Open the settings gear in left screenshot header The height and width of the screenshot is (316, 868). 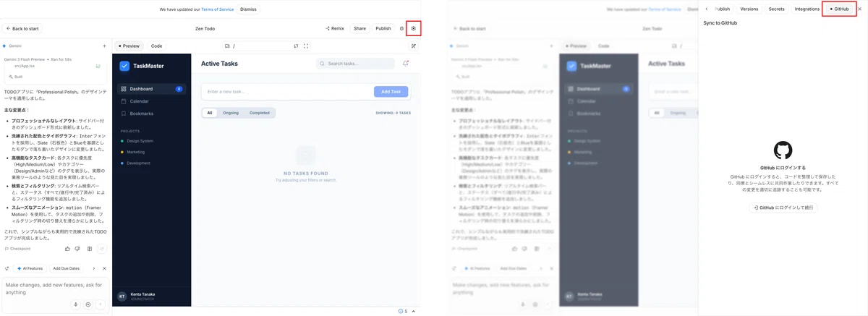coord(414,29)
